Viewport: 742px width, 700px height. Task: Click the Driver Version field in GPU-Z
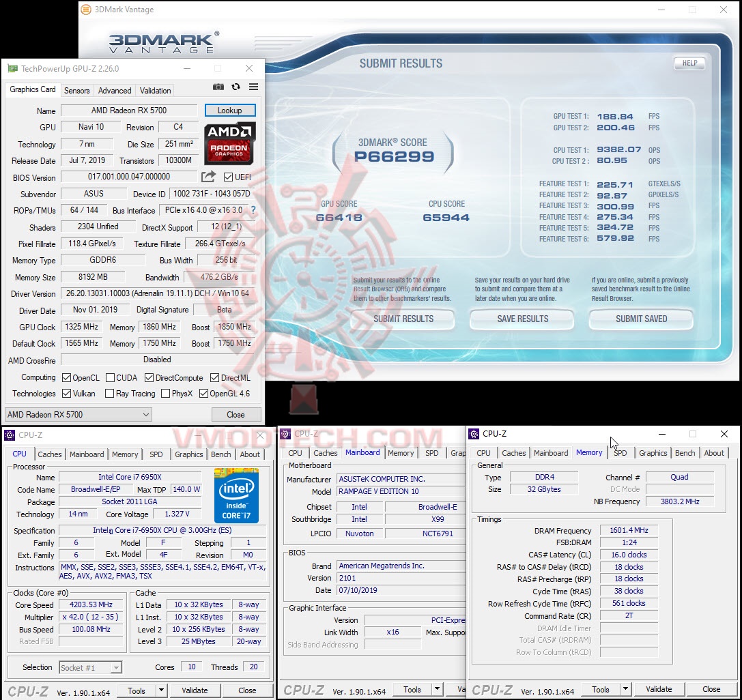pyautogui.click(x=158, y=293)
